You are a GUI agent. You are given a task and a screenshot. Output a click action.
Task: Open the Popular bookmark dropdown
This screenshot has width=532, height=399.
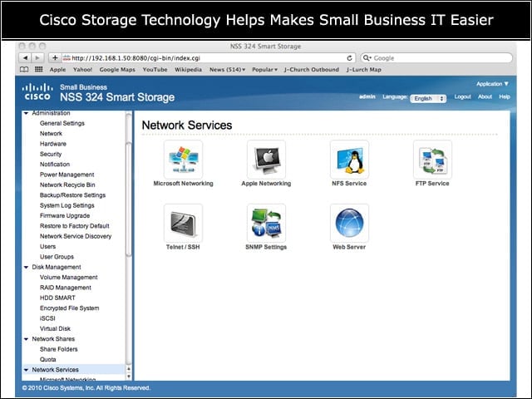[x=264, y=70]
